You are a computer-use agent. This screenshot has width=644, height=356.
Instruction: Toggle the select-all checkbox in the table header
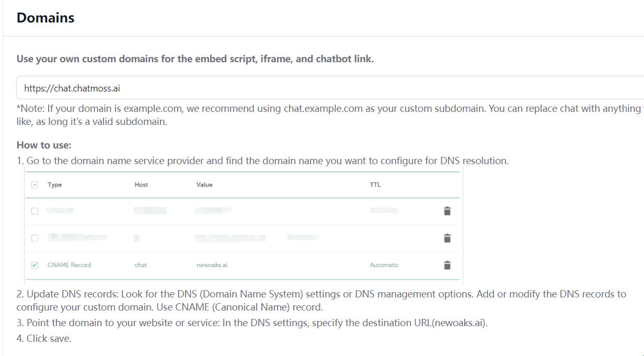35,185
